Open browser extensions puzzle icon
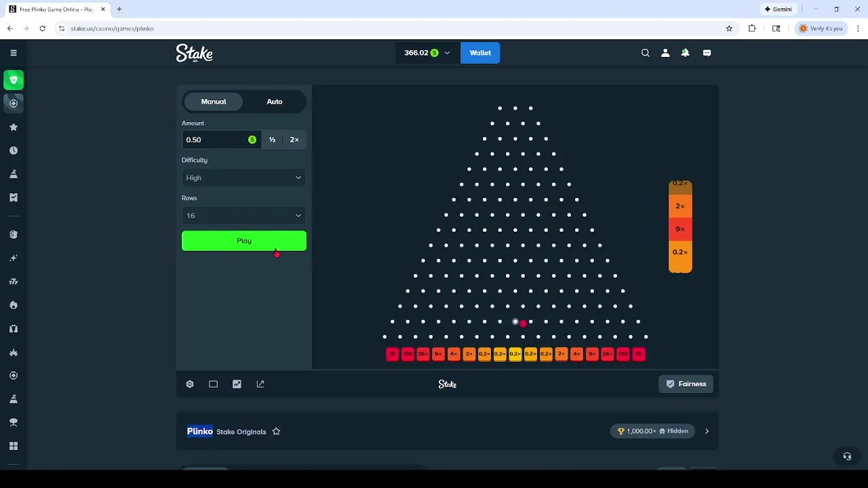 coord(752,28)
